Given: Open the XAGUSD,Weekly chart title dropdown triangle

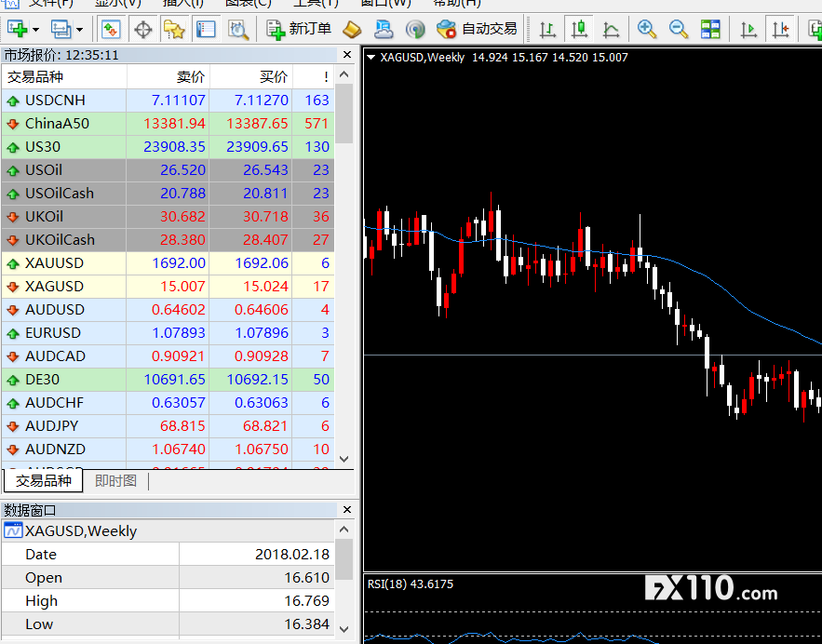Looking at the screenshot, I should point(371,57).
